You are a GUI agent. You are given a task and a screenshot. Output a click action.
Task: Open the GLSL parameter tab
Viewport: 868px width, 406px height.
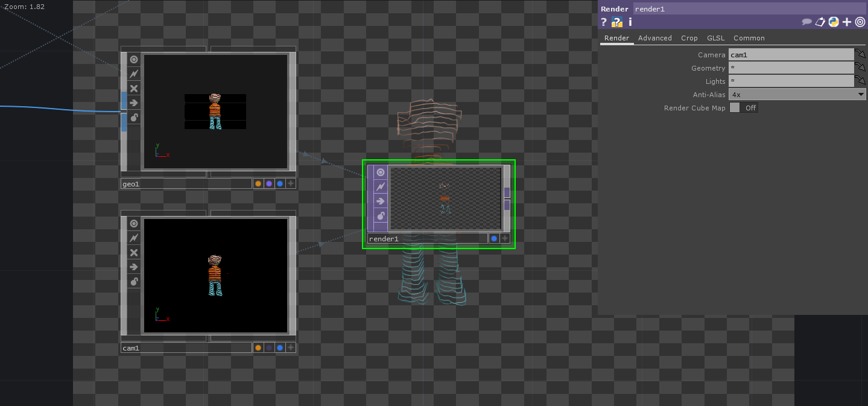tap(715, 38)
